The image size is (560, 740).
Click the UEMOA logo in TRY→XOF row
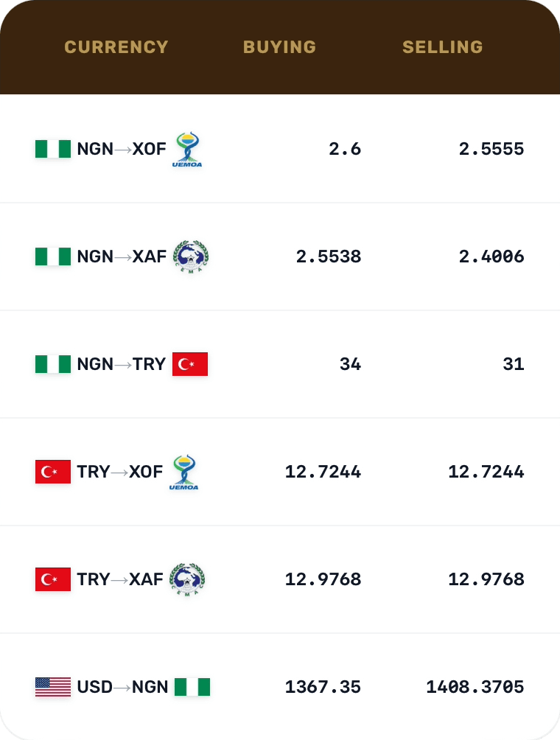184,472
